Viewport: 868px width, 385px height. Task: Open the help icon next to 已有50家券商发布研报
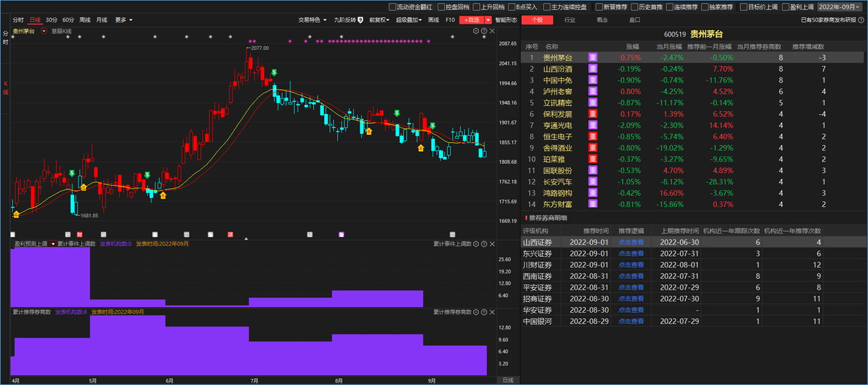tap(862, 20)
